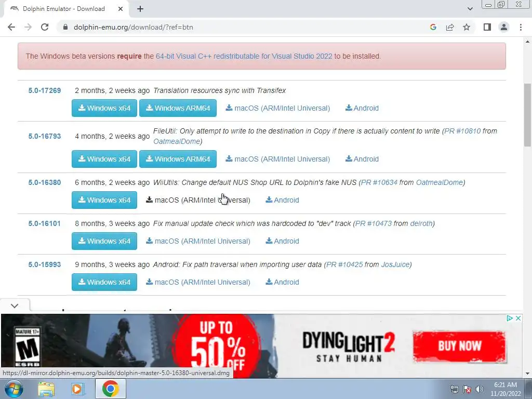Open Windows Explorer from taskbar
Image resolution: width=532 pixels, height=399 pixels.
tap(46, 389)
